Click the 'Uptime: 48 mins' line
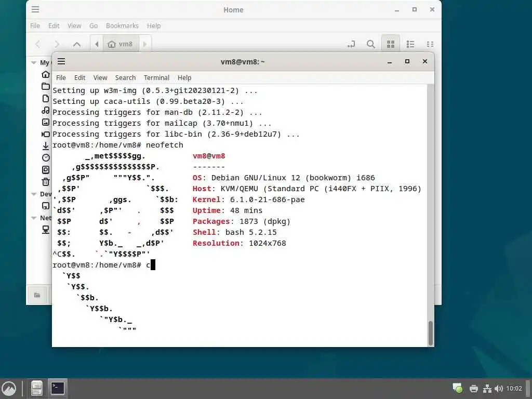The image size is (532, 399). tap(228, 210)
